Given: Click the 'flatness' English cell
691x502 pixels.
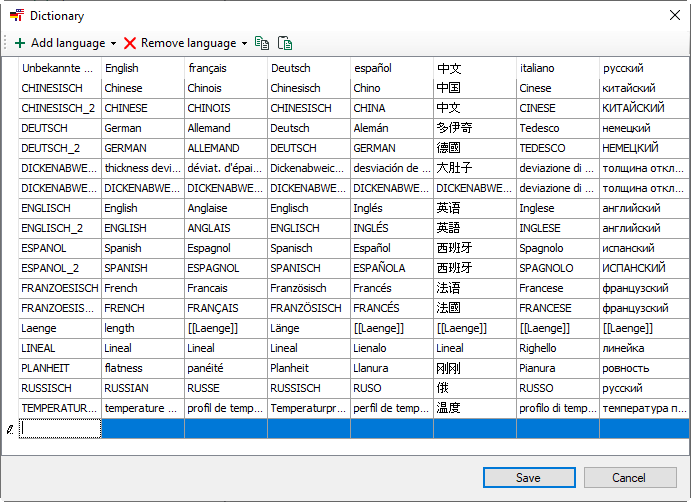Looking at the screenshot, I should 142,368.
